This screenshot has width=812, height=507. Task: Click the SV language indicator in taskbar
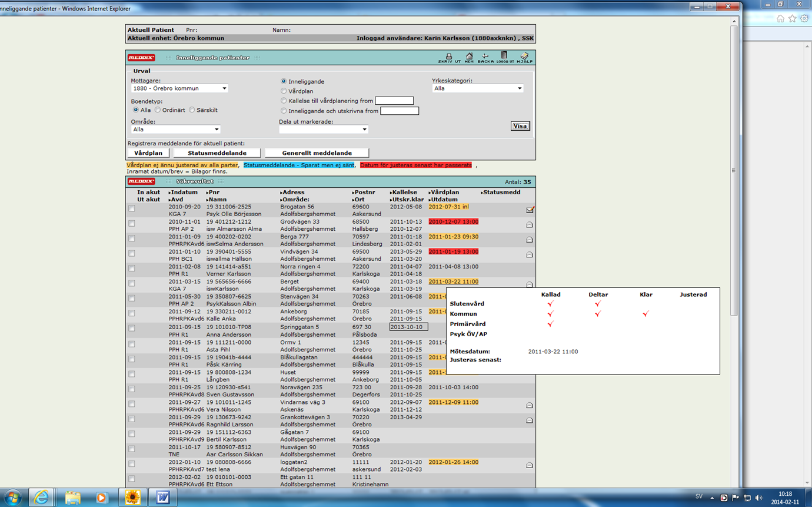tap(698, 497)
